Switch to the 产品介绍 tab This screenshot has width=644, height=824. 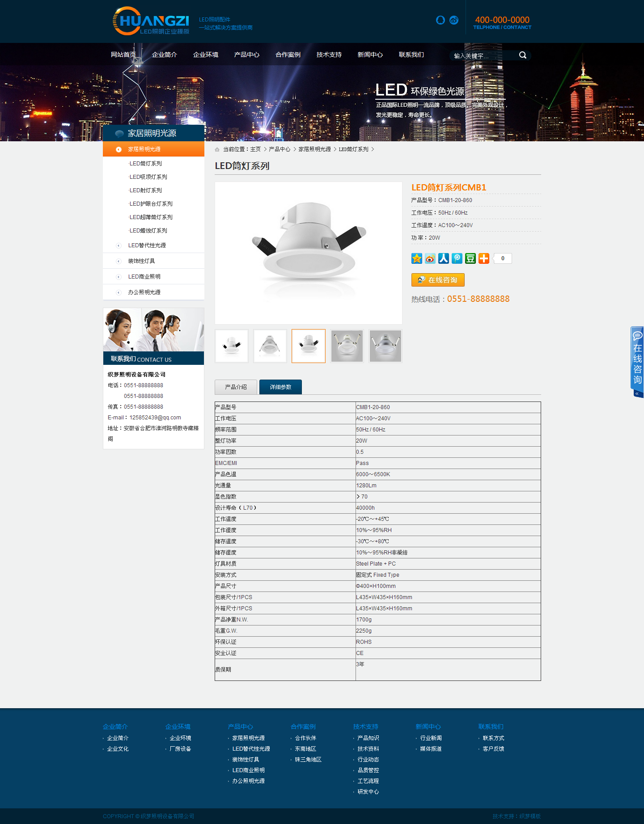pyautogui.click(x=236, y=387)
